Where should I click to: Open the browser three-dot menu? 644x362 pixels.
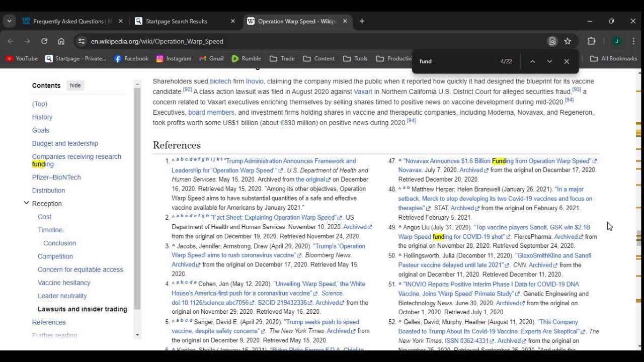[x=633, y=41]
